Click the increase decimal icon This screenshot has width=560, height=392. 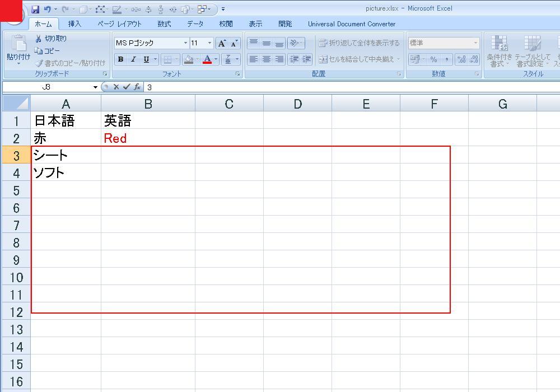tap(461, 59)
